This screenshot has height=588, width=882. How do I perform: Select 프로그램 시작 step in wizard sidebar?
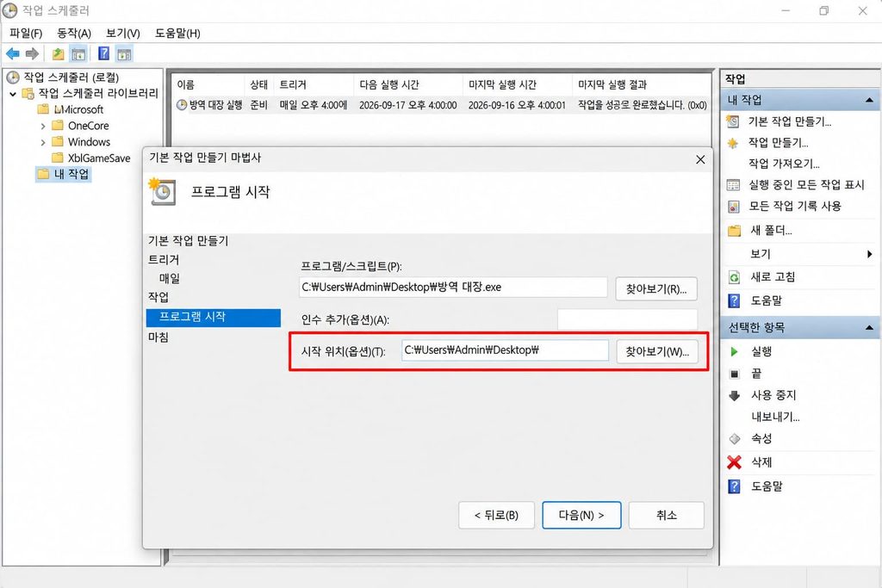pyautogui.click(x=214, y=317)
